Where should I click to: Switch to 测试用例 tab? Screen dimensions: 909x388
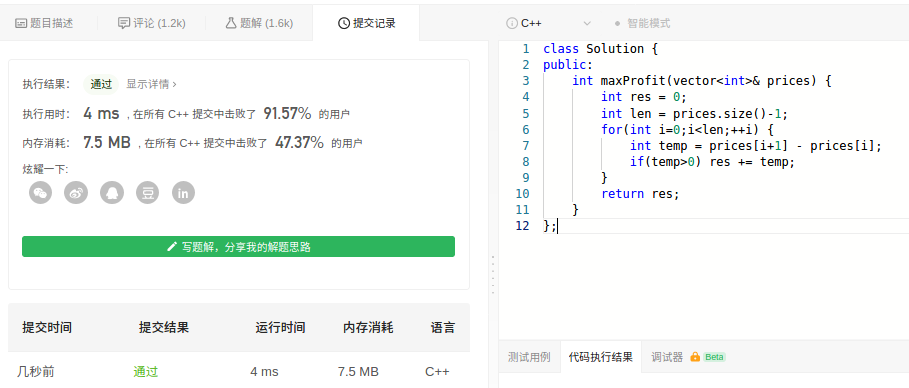529,357
